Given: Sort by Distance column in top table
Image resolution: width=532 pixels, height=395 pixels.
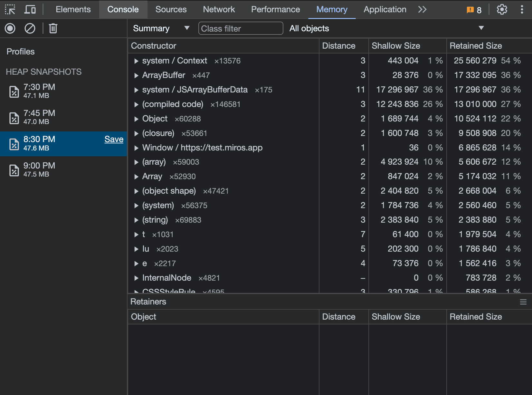Looking at the screenshot, I should pyautogui.click(x=344, y=46).
